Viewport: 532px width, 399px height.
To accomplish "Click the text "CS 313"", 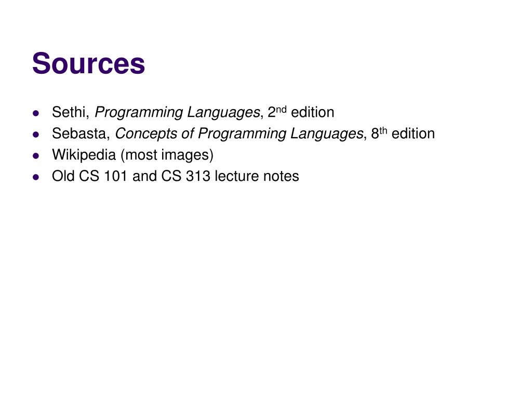I will 185,177.
